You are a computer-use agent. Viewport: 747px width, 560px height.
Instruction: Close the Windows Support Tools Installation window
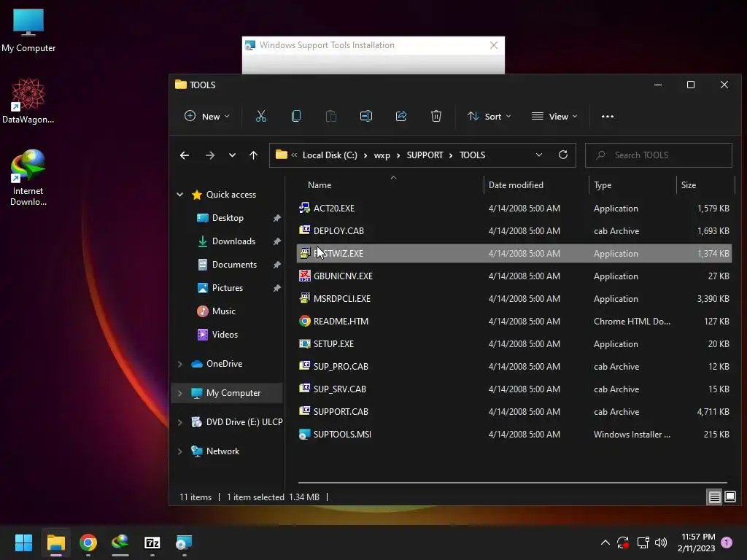coord(494,45)
